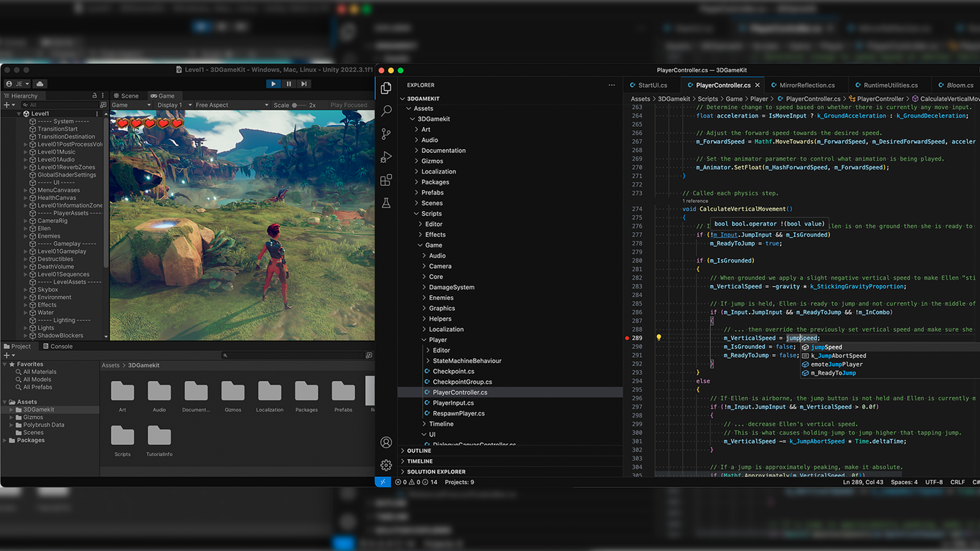The image size is (980, 551).
Task: Switch to the Scene tab in Unity
Action: [126, 95]
